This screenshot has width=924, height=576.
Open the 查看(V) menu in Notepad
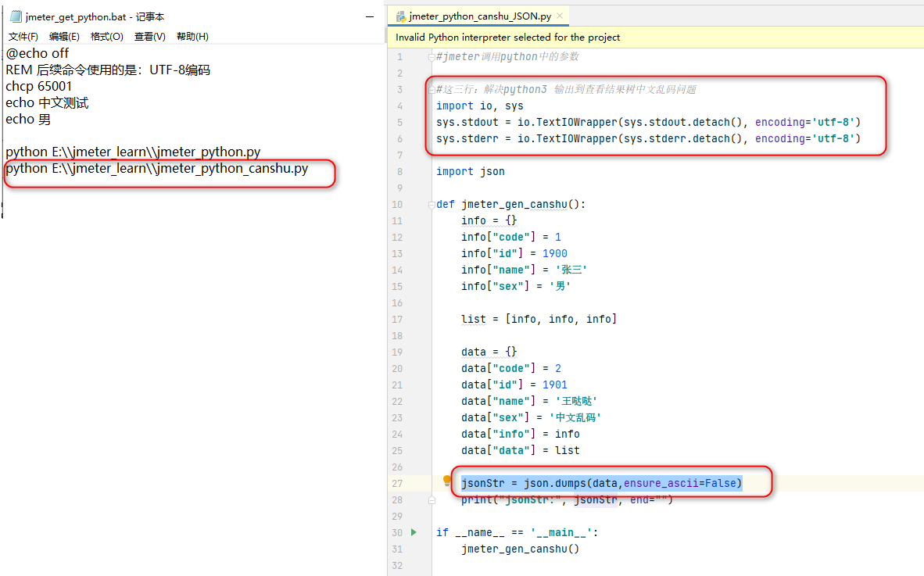tap(149, 36)
